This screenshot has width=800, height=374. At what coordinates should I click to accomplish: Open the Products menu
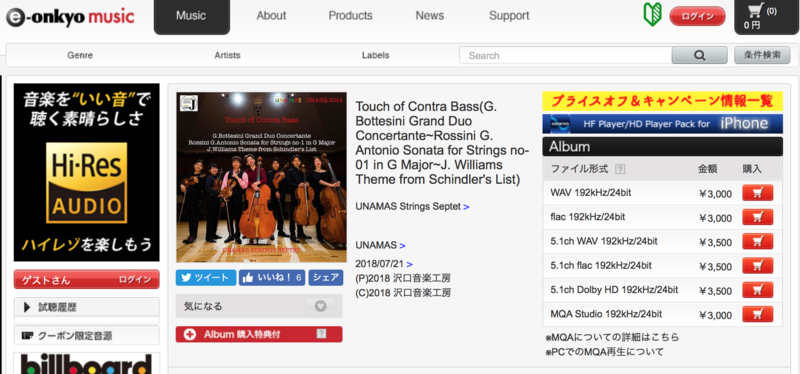(351, 16)
